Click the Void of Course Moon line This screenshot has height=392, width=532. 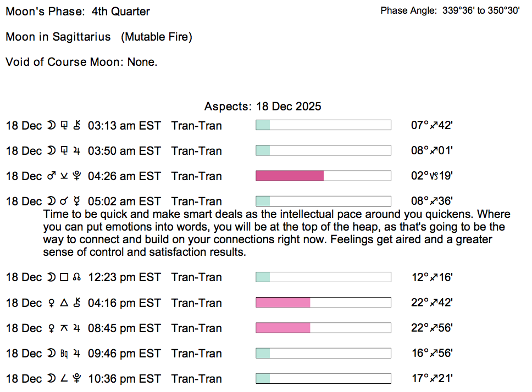pos(81,62)
